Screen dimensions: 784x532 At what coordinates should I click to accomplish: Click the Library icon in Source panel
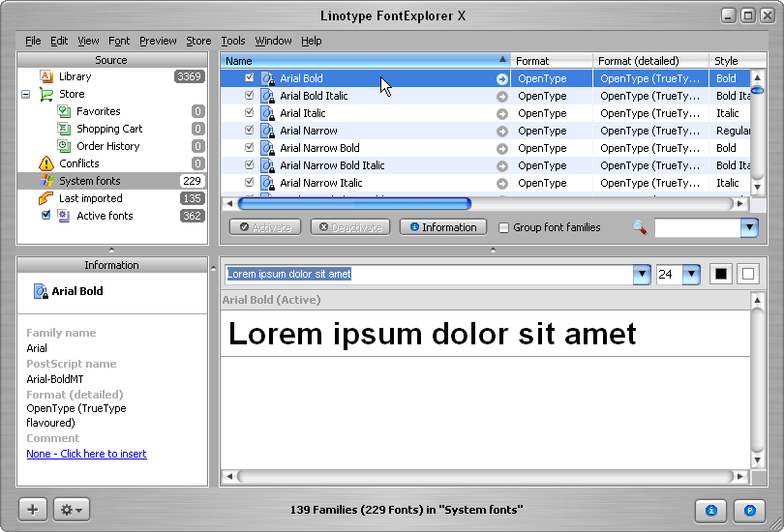46,76
